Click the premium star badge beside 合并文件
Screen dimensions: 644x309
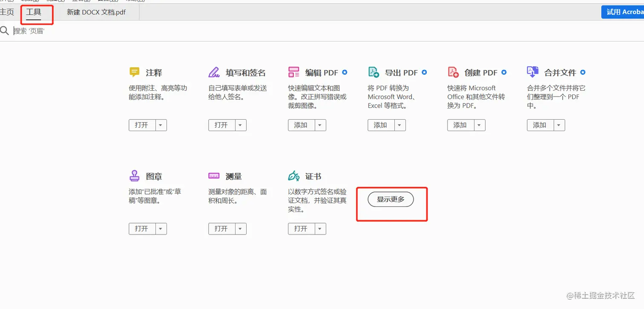click(x=583, y=72)
